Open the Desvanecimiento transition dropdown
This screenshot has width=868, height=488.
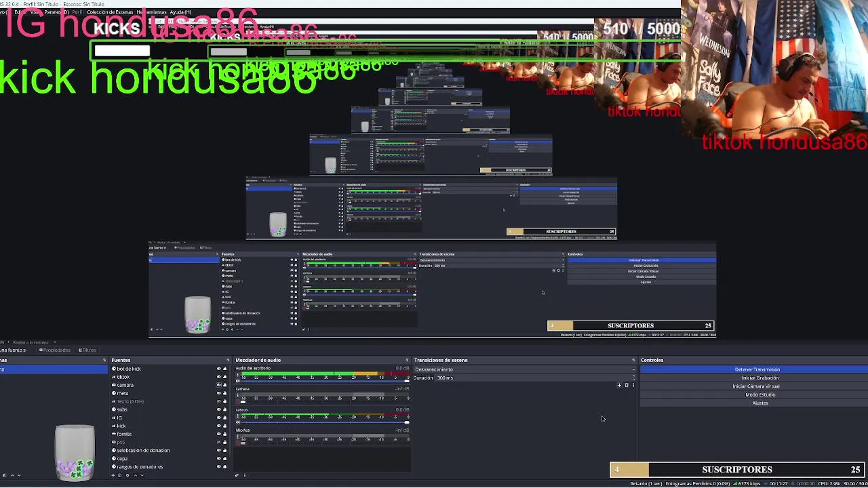tap(525, 369)
